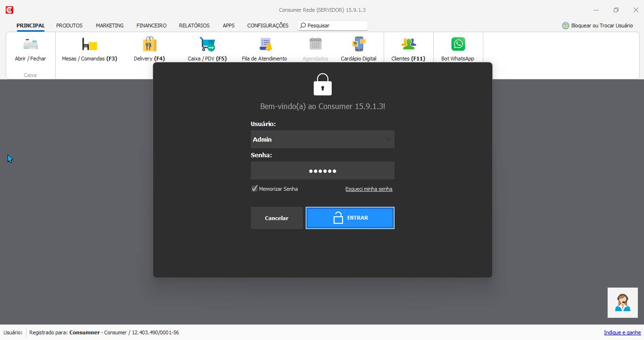This screenshot has width=644, height=340.
Task: Open Clientes people icon
Action: 408,44
